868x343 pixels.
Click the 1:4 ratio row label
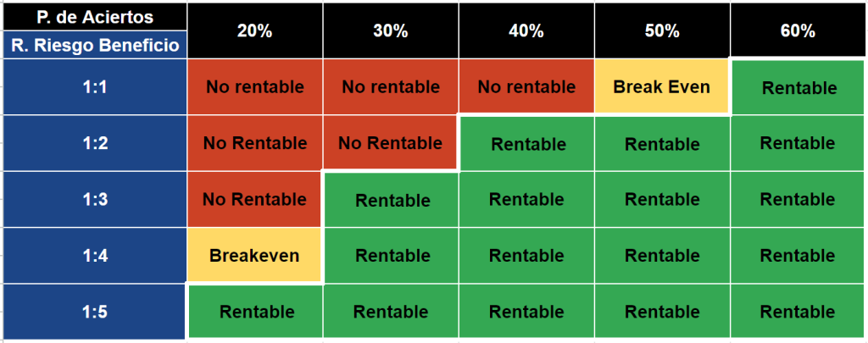[94, 255]
